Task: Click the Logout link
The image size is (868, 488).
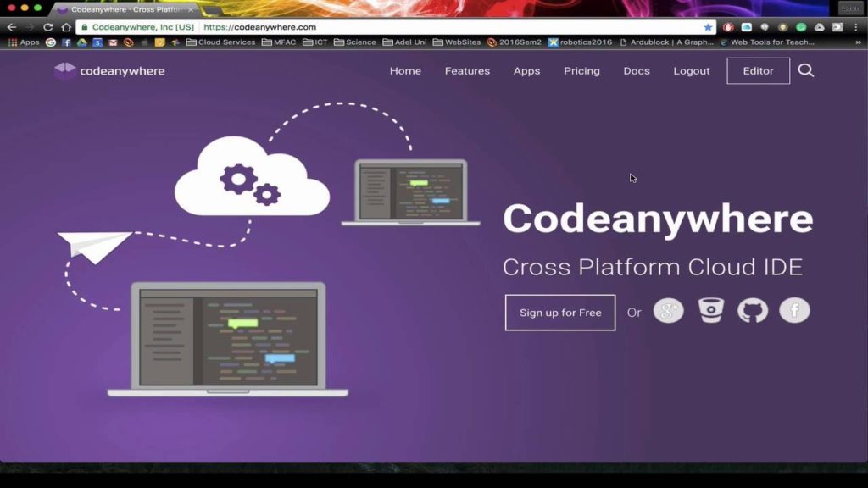Action: coord(691,71)
